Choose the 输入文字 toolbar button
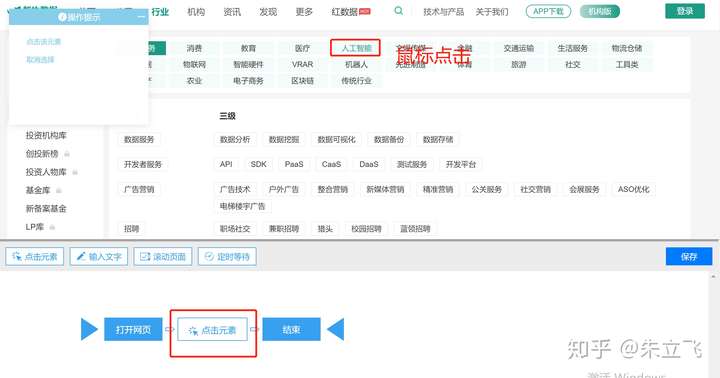The width and height of the screenshot is (720, 378). pos(99,256)
